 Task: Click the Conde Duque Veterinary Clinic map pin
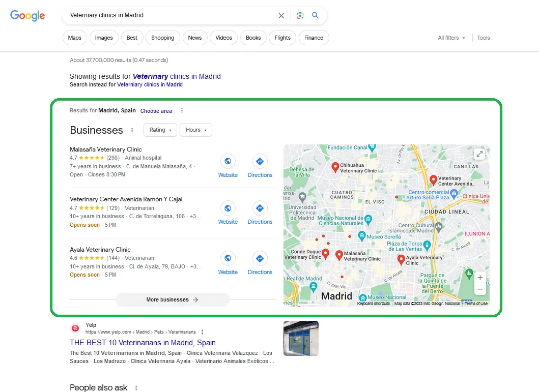click(325, 254)
